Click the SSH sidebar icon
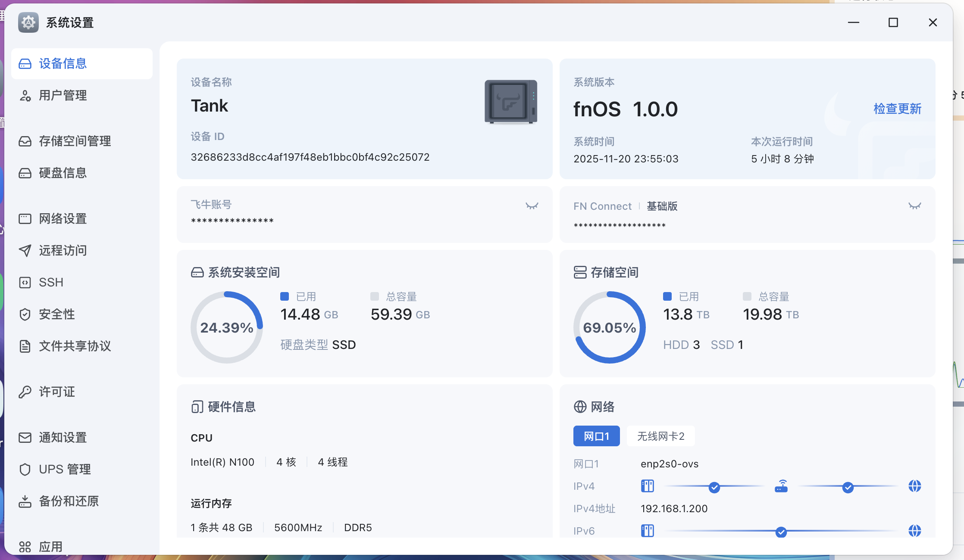 [25, 283]
